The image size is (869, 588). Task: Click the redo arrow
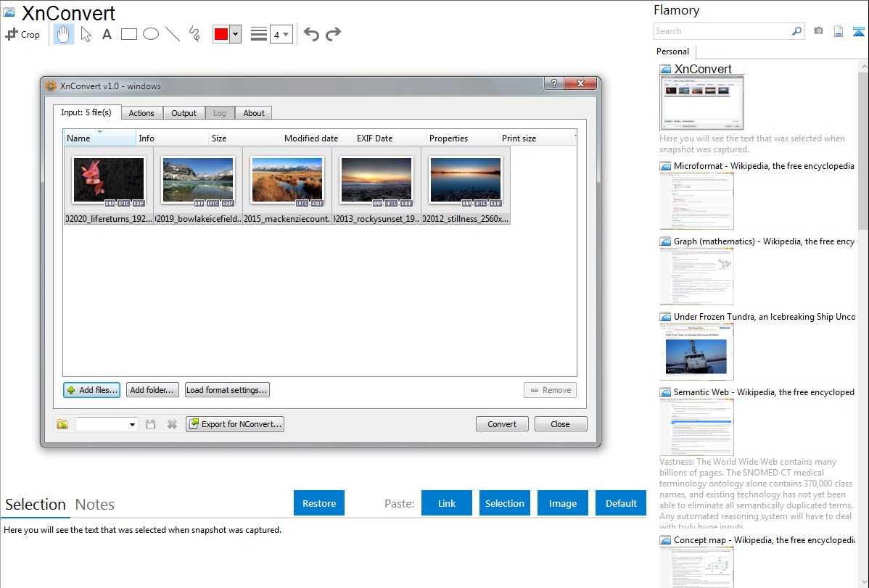coord(333,34)
